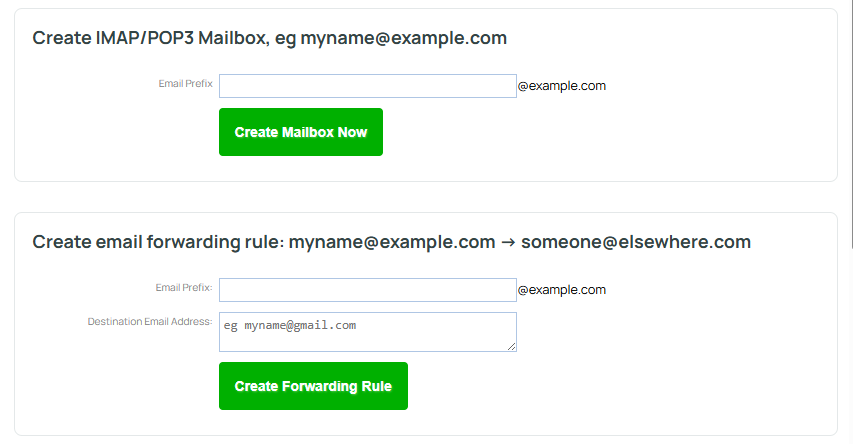Click myname@example.com in the mailbox heading
853x444 pixels.
tap(403, 38)
